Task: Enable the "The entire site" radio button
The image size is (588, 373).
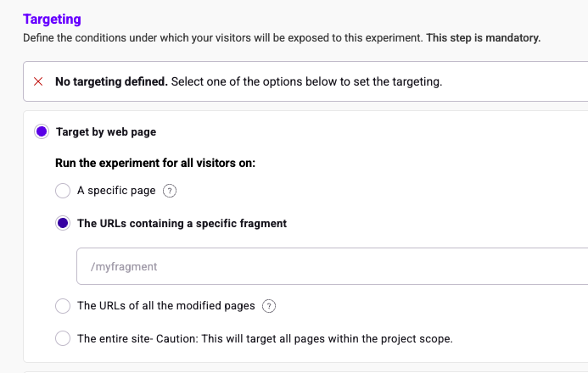Action: coord(63,338)
